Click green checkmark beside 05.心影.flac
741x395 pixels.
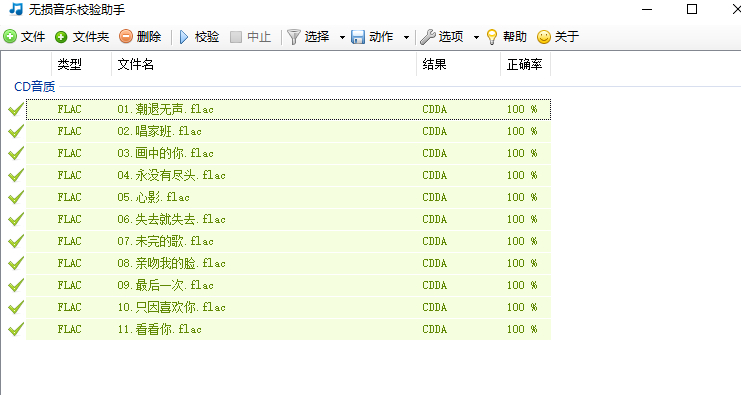[x=16, y=197]
